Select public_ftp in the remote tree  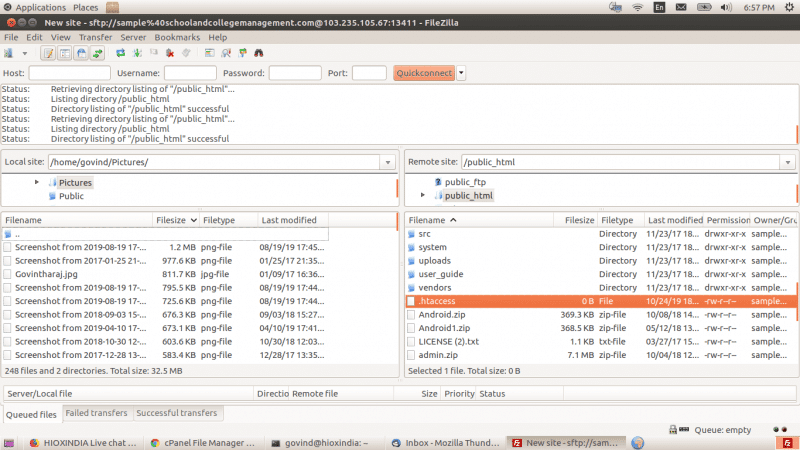point(465,182)
